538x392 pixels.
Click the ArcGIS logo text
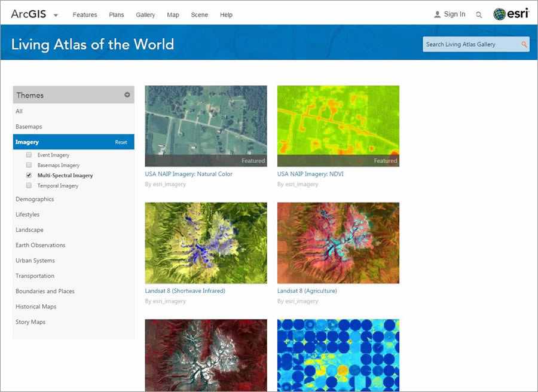(29, 14)
